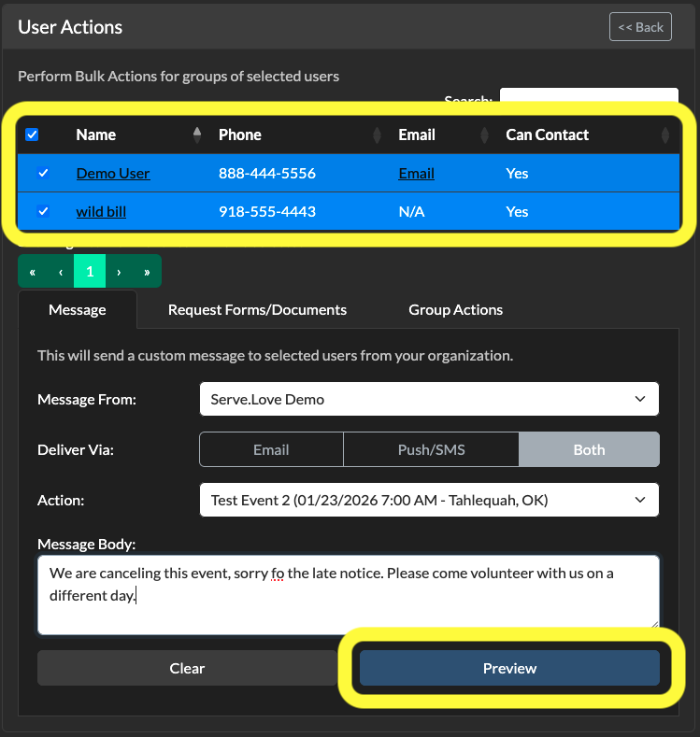Image resolution: width=700 pixels, height=737 pixels.
Task: Click inside the Message Body text area
Action: click(349, 595)
